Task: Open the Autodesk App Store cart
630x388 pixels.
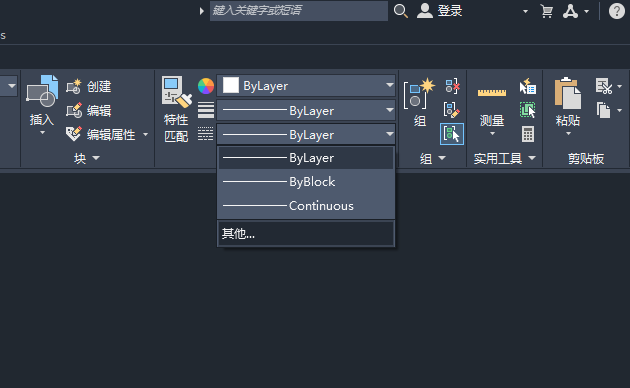Action: (546, 11)
